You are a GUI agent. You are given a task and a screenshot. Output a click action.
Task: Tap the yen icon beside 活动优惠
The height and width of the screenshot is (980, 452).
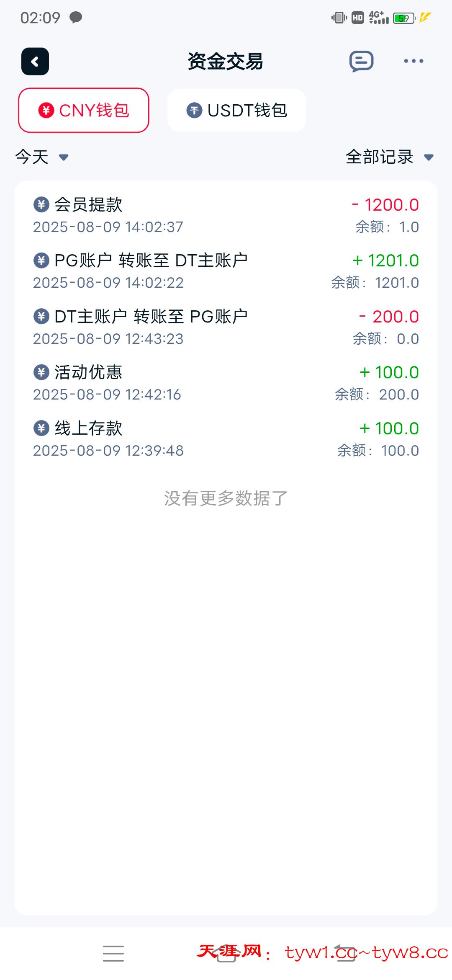pos(41,372)
